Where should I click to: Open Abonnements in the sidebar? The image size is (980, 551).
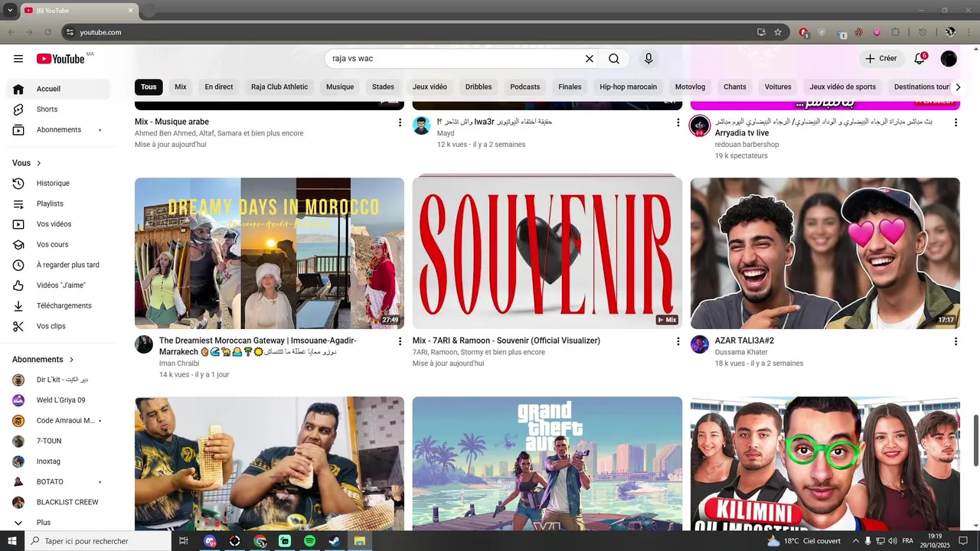point(58,130)
